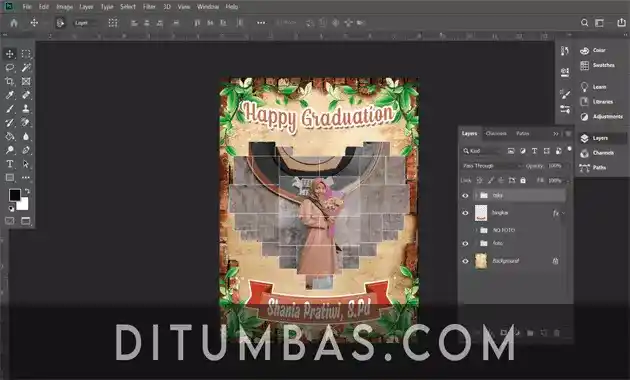
Task: Click the black foreground color swatch
Action: [15, 195]
